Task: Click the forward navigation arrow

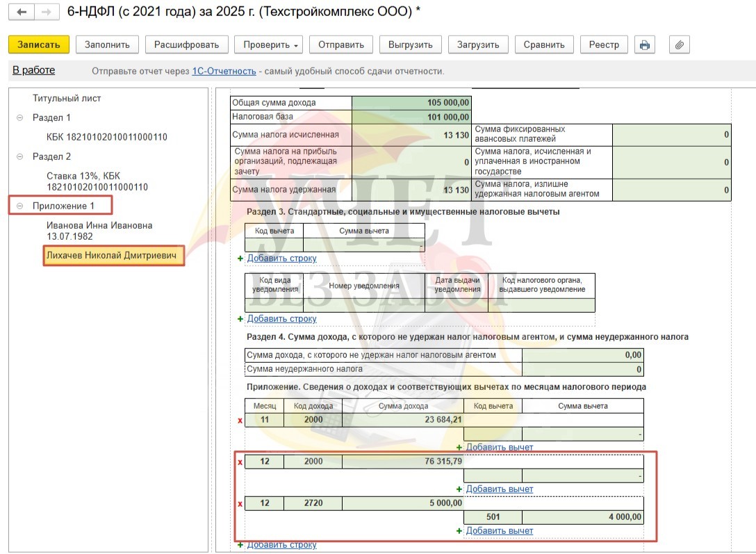Action: 47,13
